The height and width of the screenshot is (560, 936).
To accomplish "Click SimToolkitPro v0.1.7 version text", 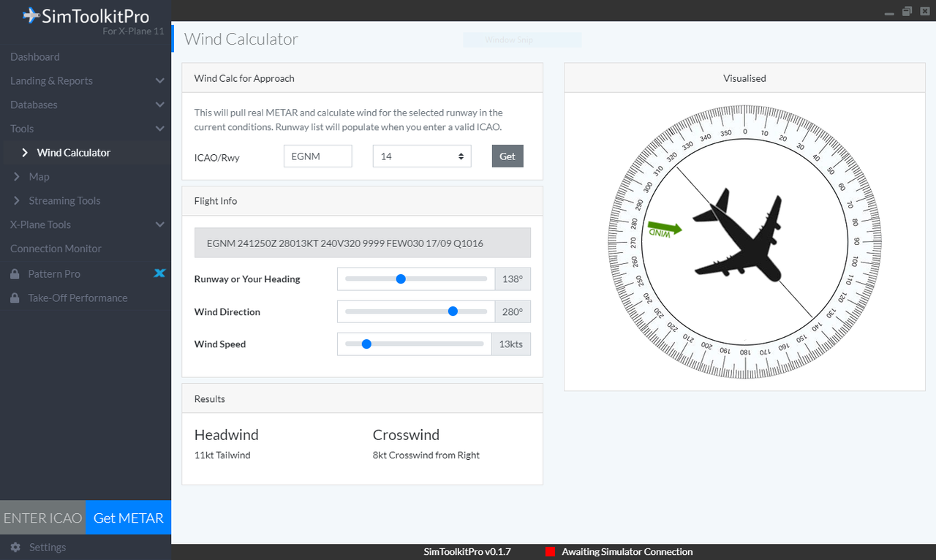I will (467, 552).
